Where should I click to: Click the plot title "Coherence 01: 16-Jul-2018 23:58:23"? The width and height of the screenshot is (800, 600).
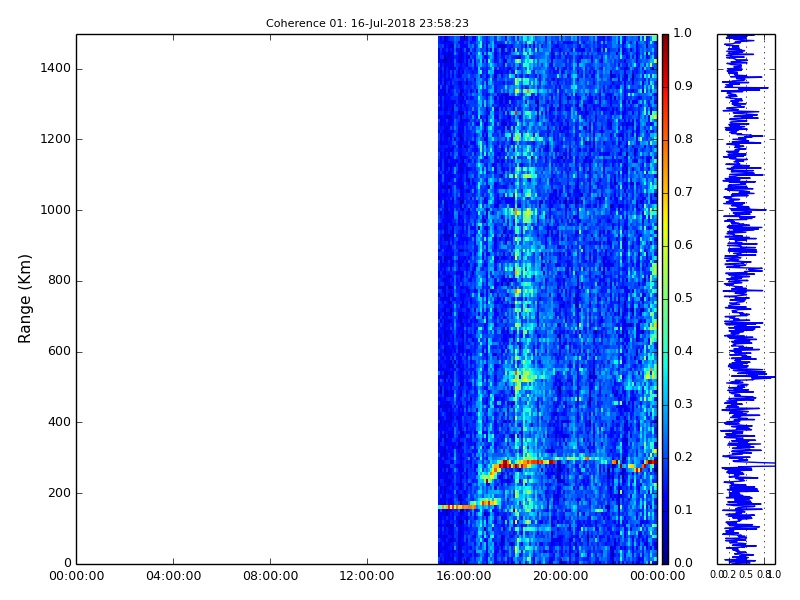point(367,23)
